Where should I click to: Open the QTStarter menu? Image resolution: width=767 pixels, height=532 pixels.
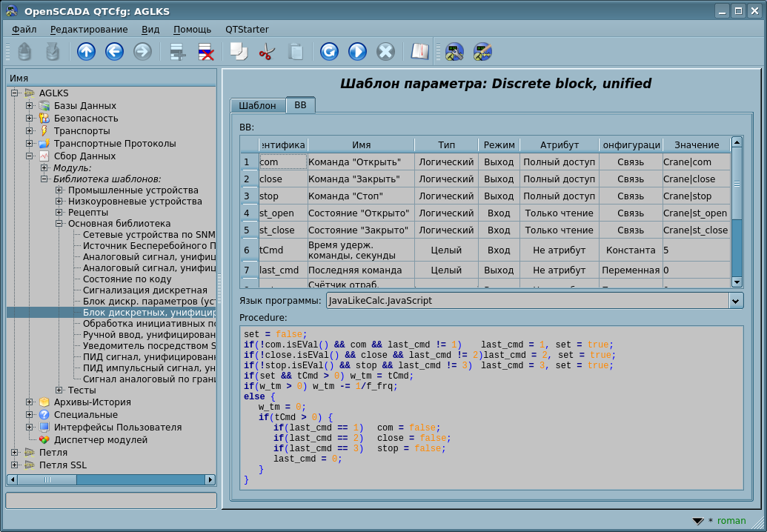(x=247, y=30)
